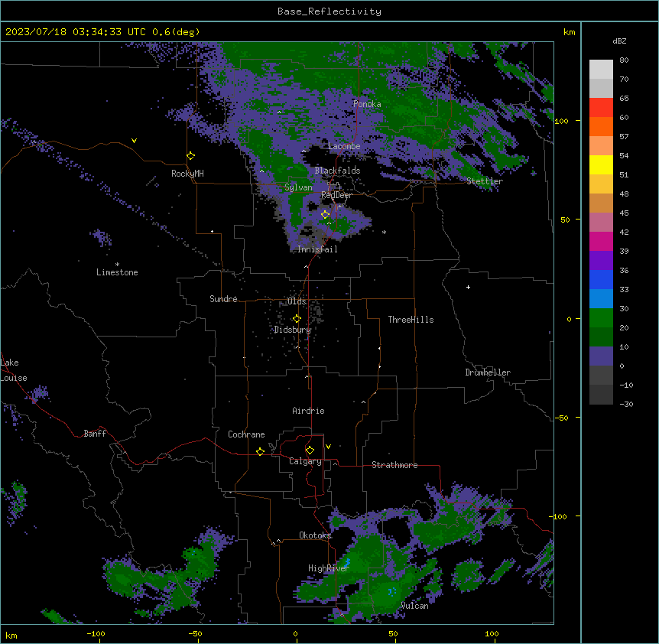The image size is (659, 644).
Task: Select the orange 57-60 dBZ legend color
Action: pyautogui.click(x=601, y=126)
